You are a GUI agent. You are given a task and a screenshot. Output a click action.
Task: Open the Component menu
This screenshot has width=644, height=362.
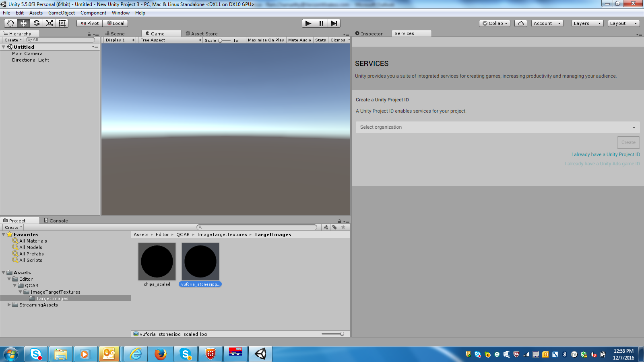pyautogui.click(x=93, y=13)
